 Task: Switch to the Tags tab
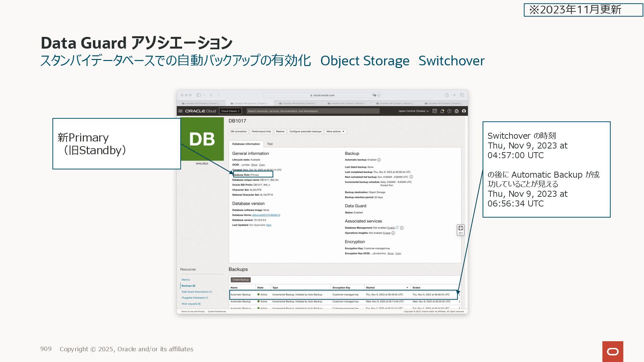click(270, 144)
